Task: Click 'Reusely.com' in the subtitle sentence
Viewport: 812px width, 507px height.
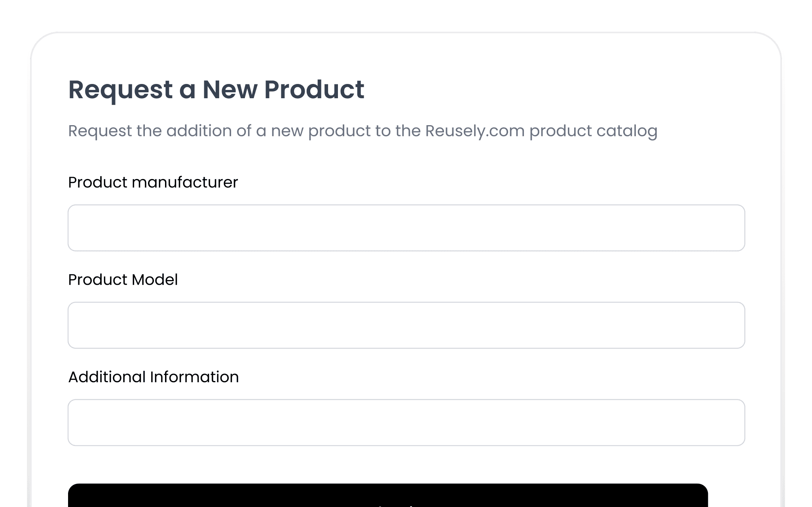Action: point(475,131)
